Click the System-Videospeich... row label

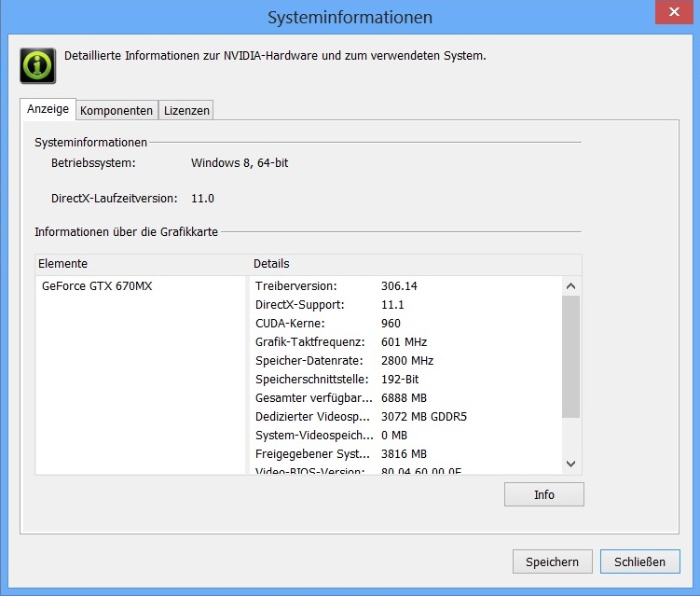pos(314,436)
